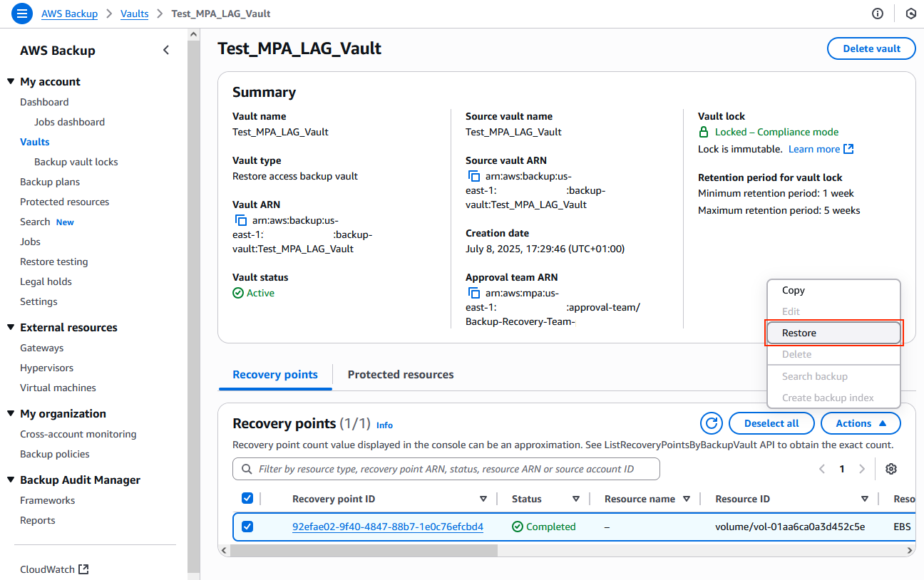Copy the Approval team ARN
Image resolution: width=924 pixels, height=580 pixels.
click(x=473, y=293)
